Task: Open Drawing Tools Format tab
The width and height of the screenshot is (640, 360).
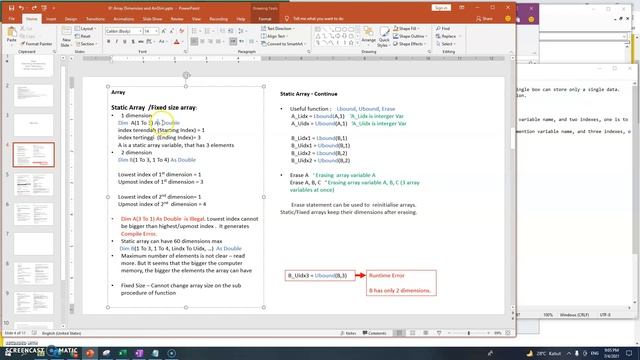Action: coord(264,19)
